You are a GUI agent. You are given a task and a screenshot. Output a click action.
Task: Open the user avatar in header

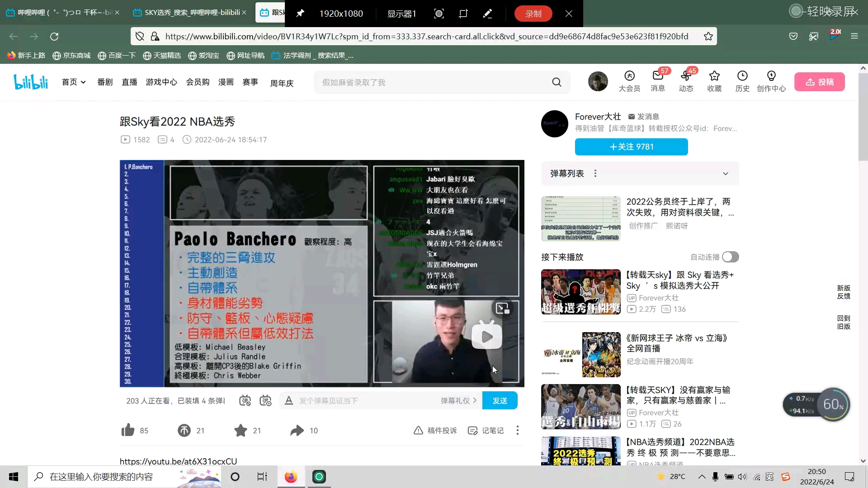[598, 82]
